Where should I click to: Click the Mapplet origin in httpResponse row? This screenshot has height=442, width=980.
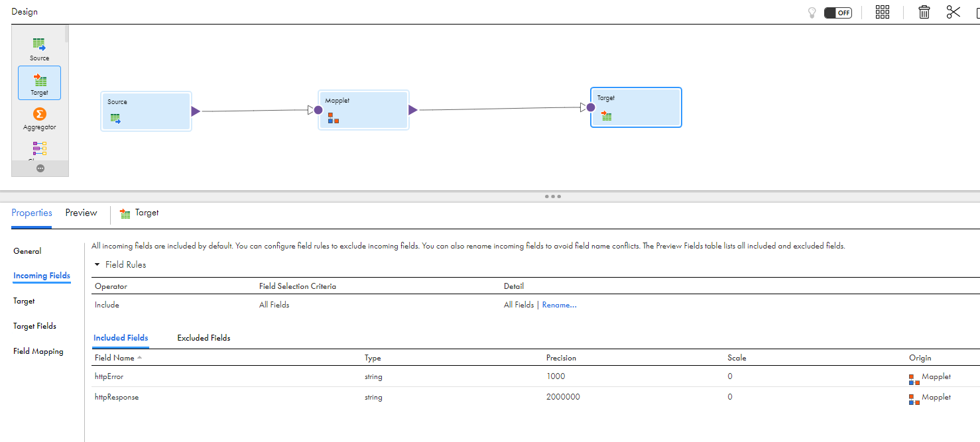pyautogui.click(x=930, y=398)
